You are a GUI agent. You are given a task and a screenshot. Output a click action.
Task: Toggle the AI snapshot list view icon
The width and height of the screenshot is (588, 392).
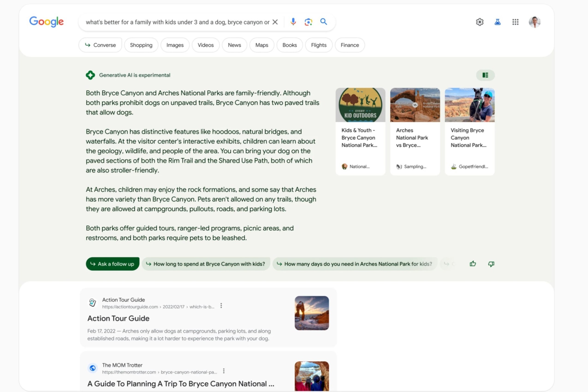[485, 75]
